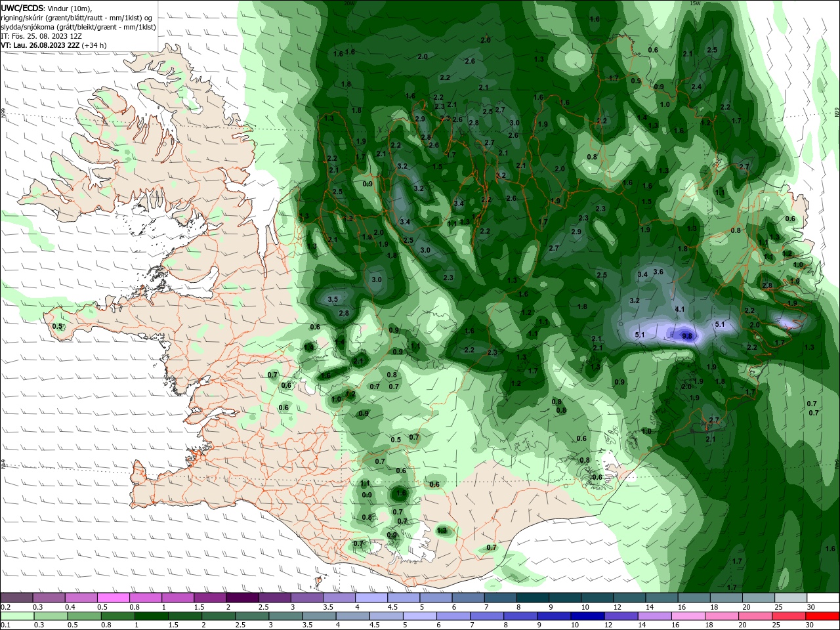Click the VT: Lau. 26.08.2023 22Z (+34 h) line
840x630 pixels.
point(54,45)
